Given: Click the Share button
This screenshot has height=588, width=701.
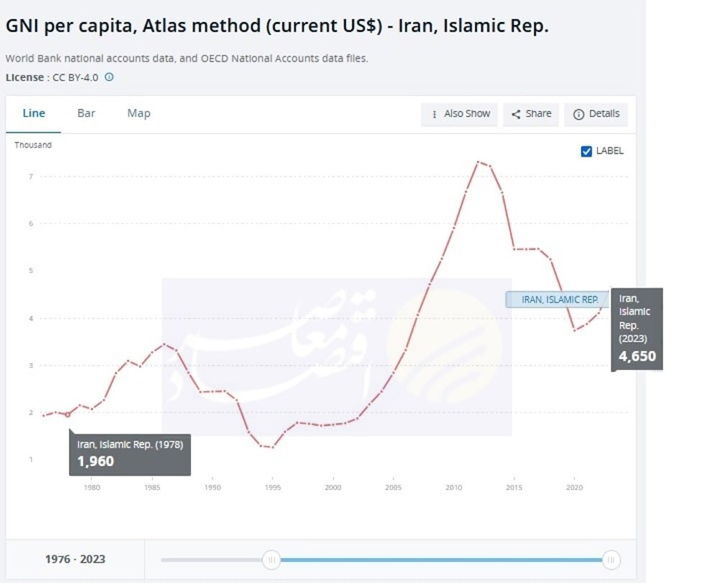Looking at the screenshot, I should pyautogui.click(x=531, y=114).
